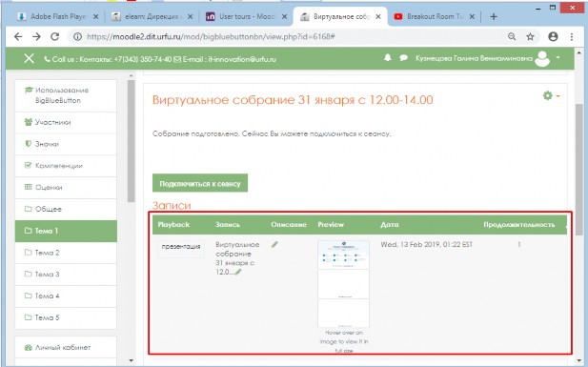Click the Записи heading
588x367 pixels.
[172, 205]
